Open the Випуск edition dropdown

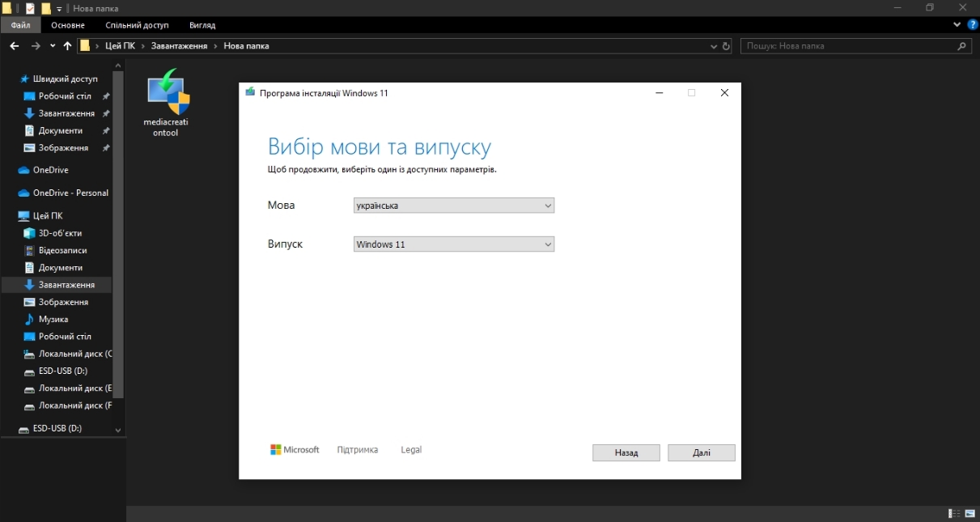[x=454, y=244]
